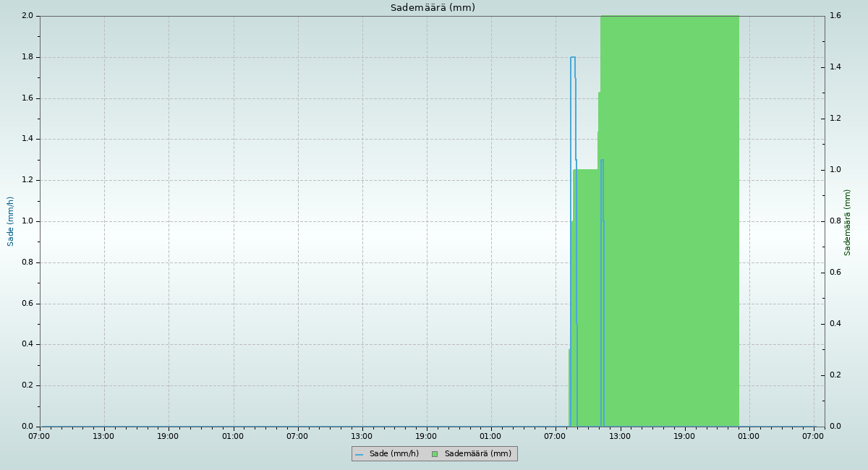Click the flat top of the tall blue spike
This screenshot has height=470, width=868.
click(x=573, y=57)
